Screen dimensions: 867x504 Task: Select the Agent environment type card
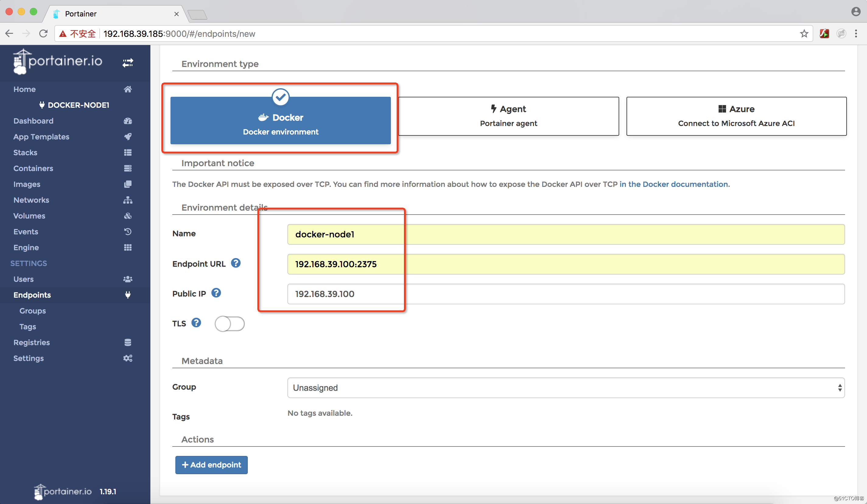[x=508, y=116]
